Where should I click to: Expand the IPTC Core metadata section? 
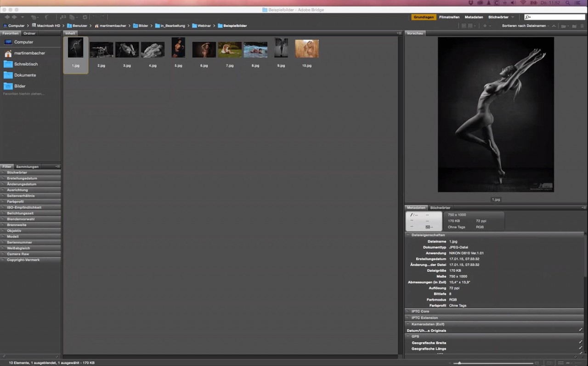(x=420, y=311)
